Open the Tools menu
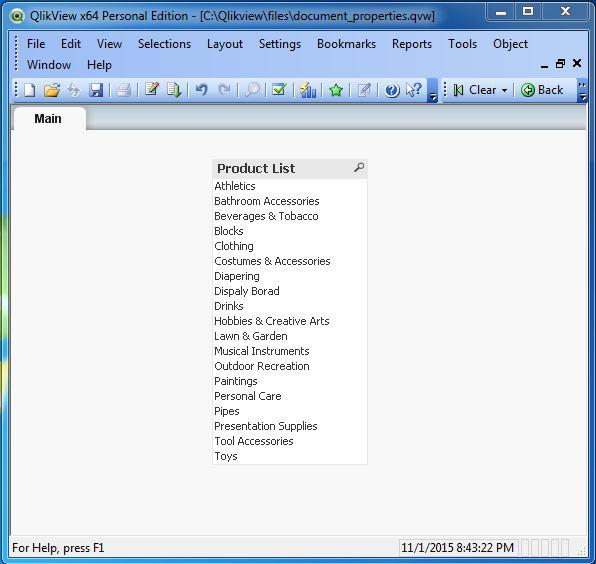The image size is (596, 564). [462, 44]
